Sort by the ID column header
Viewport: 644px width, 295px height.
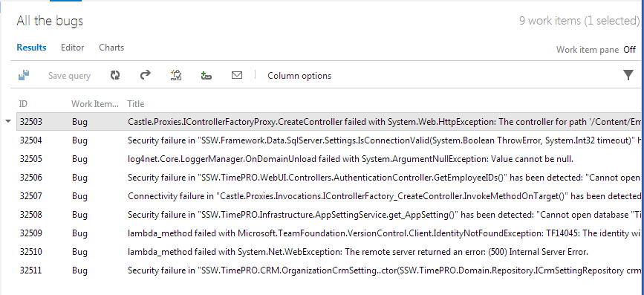[24, 104]
